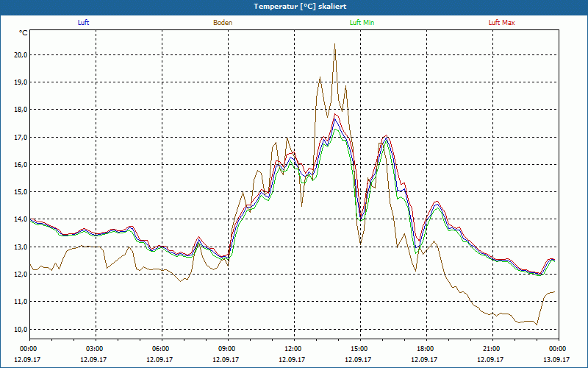Screen dimensions: 588x368
Task: Click the 03:00 time axis label
Action: click(x=96, y=349)
